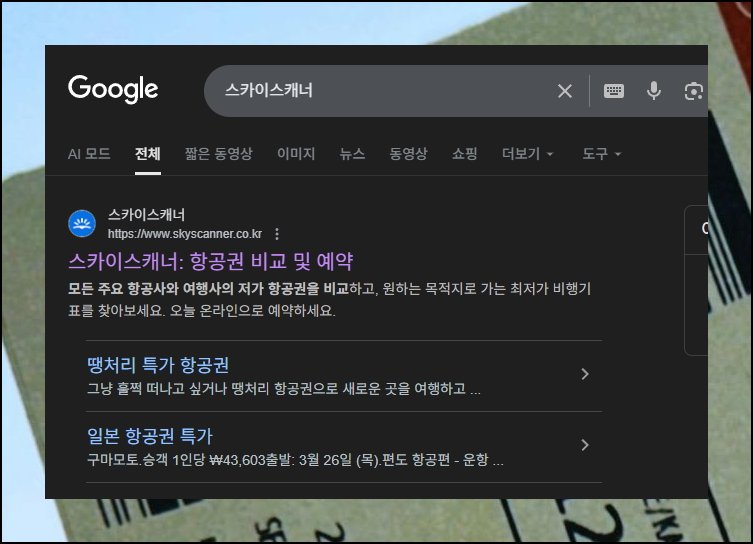Open Google Lens image search icon
Screen dimensions: 753x544
693,91
